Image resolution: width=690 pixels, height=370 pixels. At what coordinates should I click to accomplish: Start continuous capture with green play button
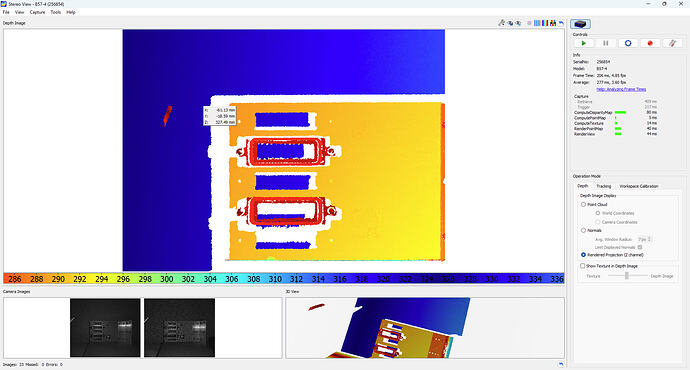(x=584, y=43)
